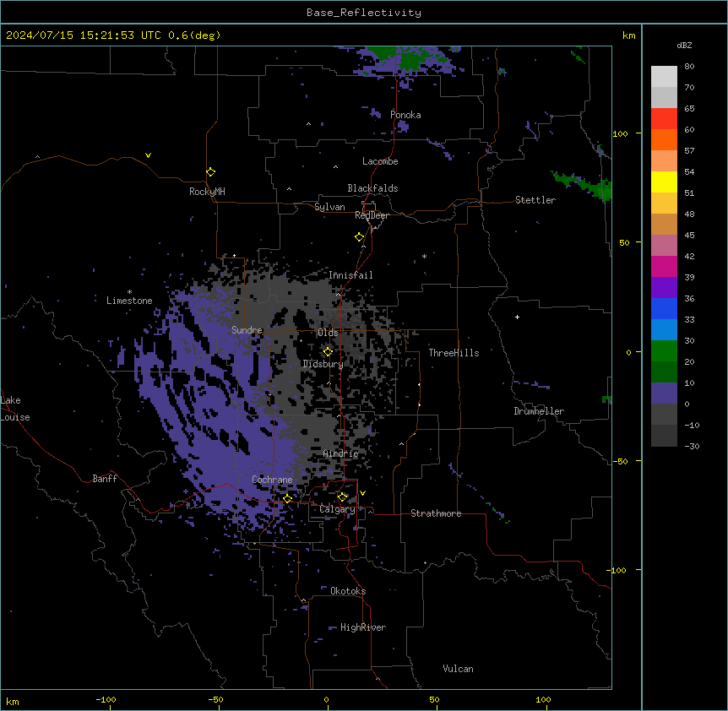The image size is (728, 711).
Task: Click the km unit label at top right
Action: [629, 35]
